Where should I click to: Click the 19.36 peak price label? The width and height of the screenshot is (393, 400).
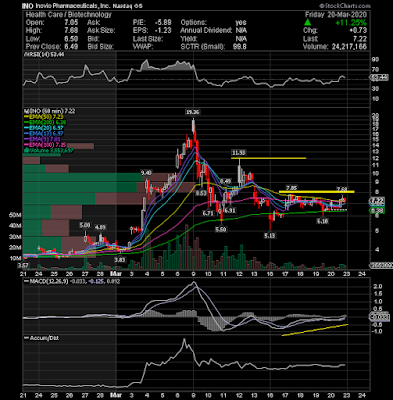coord(192,112)
